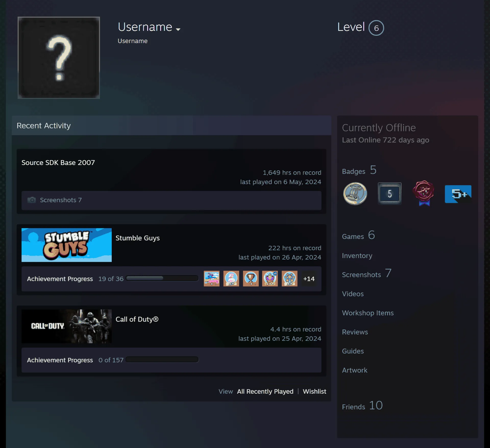Open the Guides link

point(353,351)
